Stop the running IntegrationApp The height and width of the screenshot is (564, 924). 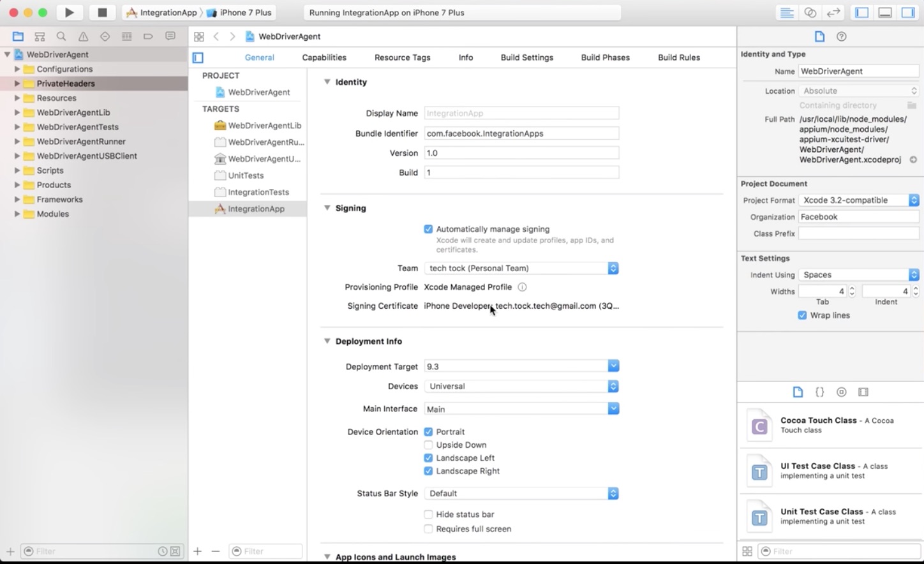pos(102,12)
